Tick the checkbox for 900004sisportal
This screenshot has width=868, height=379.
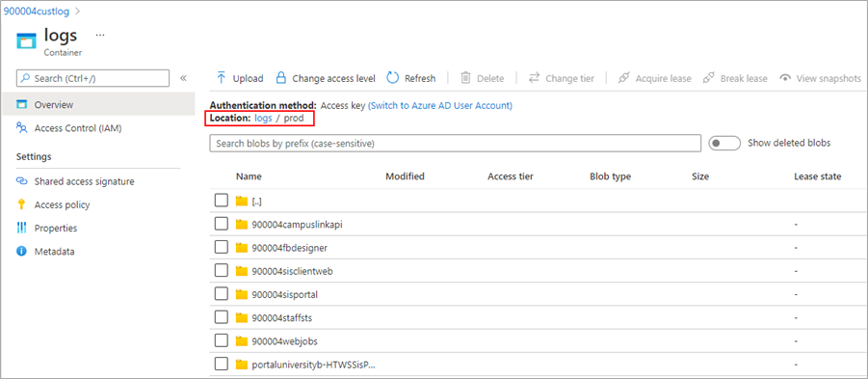click(x=222, y=294)
